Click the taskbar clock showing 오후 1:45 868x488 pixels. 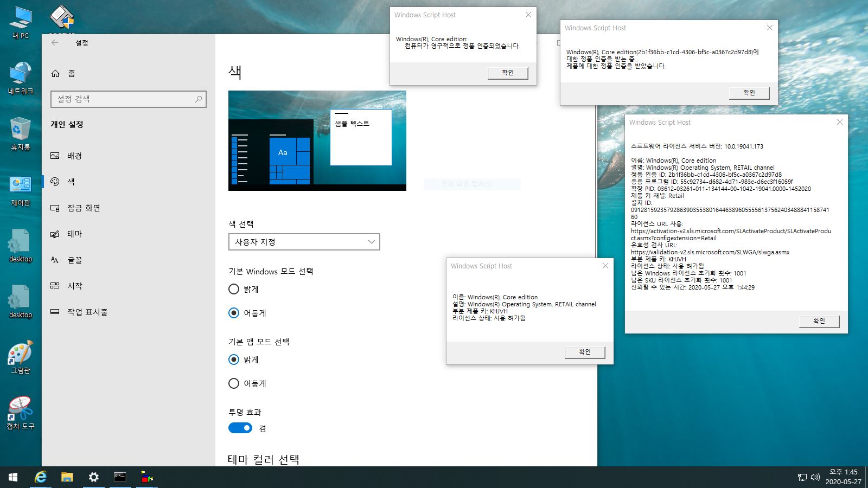tap(843, 477)
